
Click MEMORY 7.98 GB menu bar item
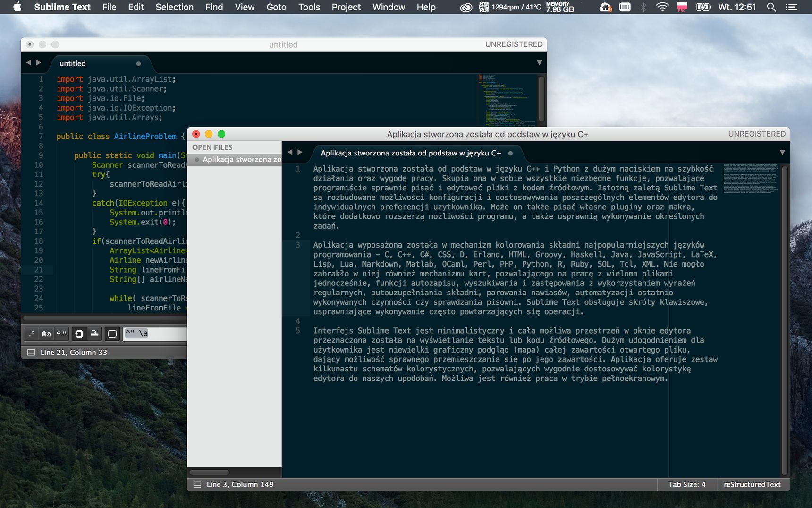pyautogui.click(x=560, y=7)
